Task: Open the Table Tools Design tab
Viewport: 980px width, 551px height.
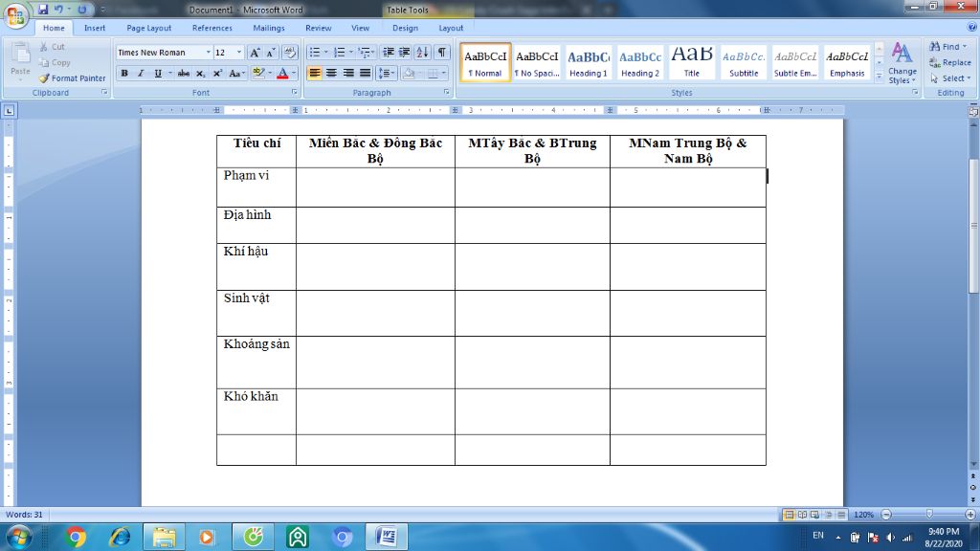Action: (405, 28)
